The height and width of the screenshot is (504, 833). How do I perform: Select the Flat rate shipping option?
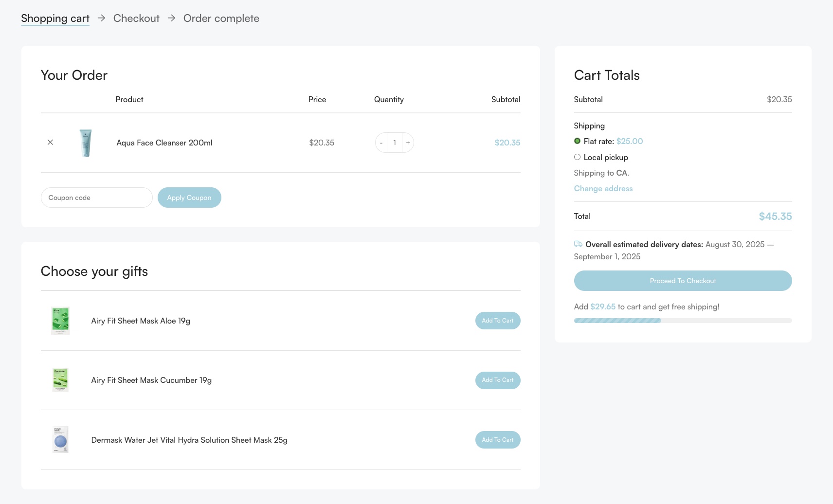pos(577,141)
